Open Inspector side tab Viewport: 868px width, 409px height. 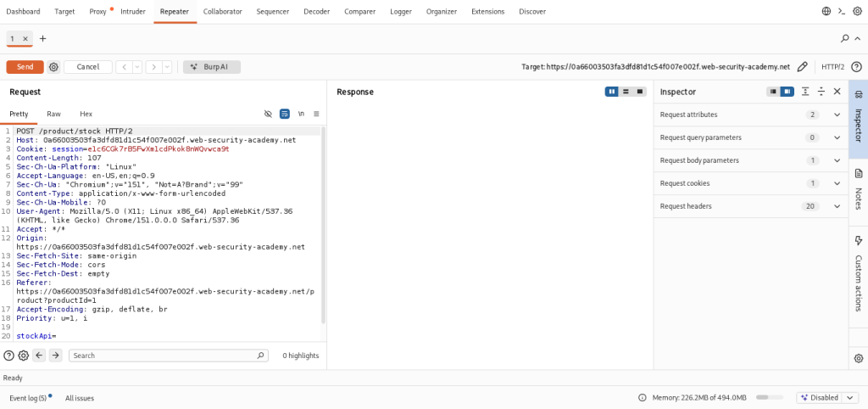click(858, 119)
